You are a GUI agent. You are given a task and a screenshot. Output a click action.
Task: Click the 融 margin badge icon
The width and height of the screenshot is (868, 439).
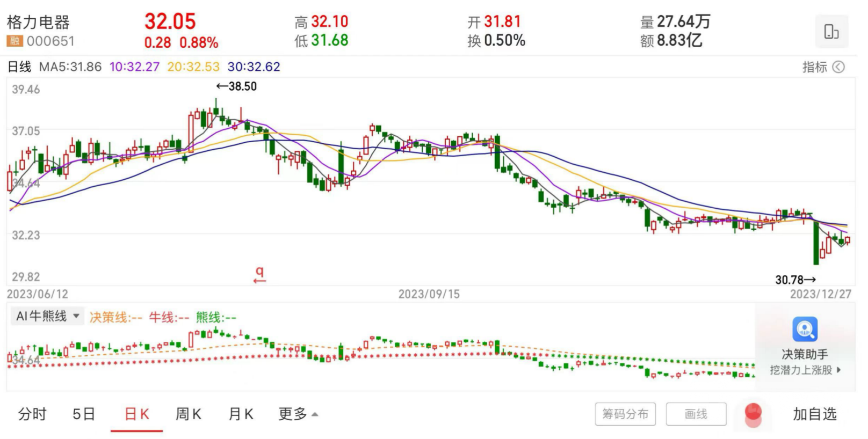tap(14, 41)
